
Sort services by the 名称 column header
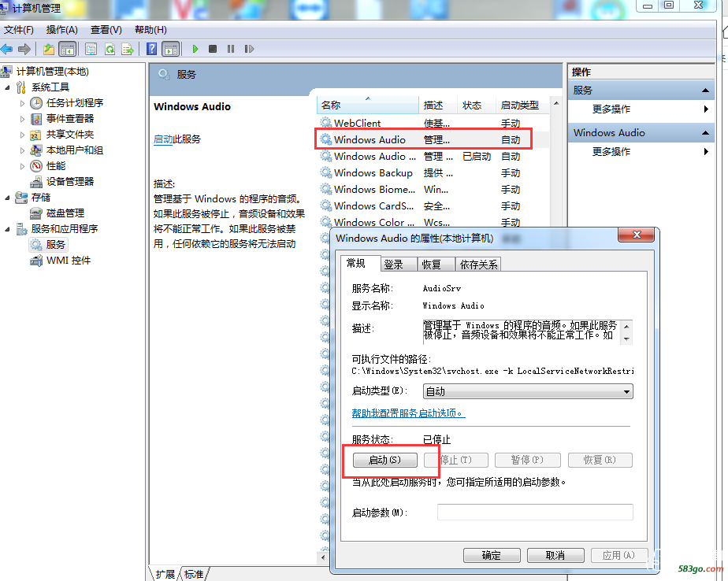368,105
